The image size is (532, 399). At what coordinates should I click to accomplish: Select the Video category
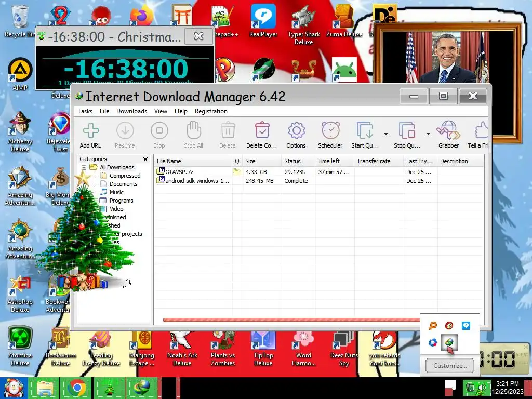pos(116,209)
